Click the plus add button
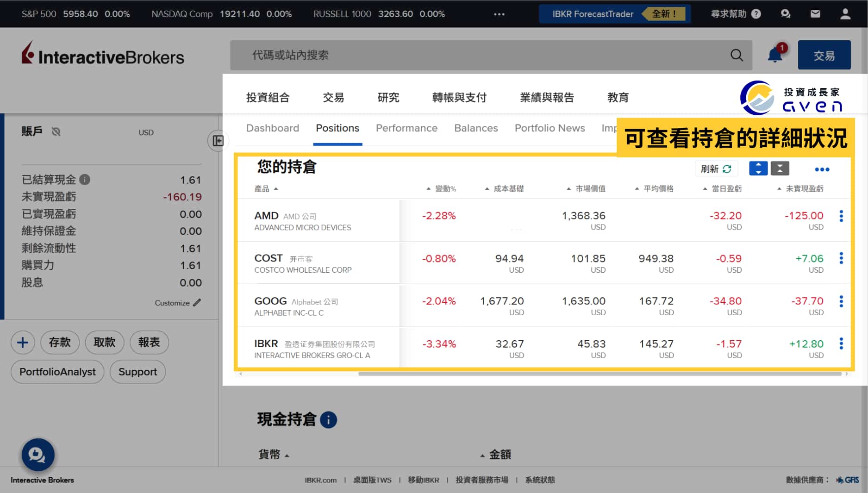The width and height of the screenshot is (868, 493). [x=23, y=343]
